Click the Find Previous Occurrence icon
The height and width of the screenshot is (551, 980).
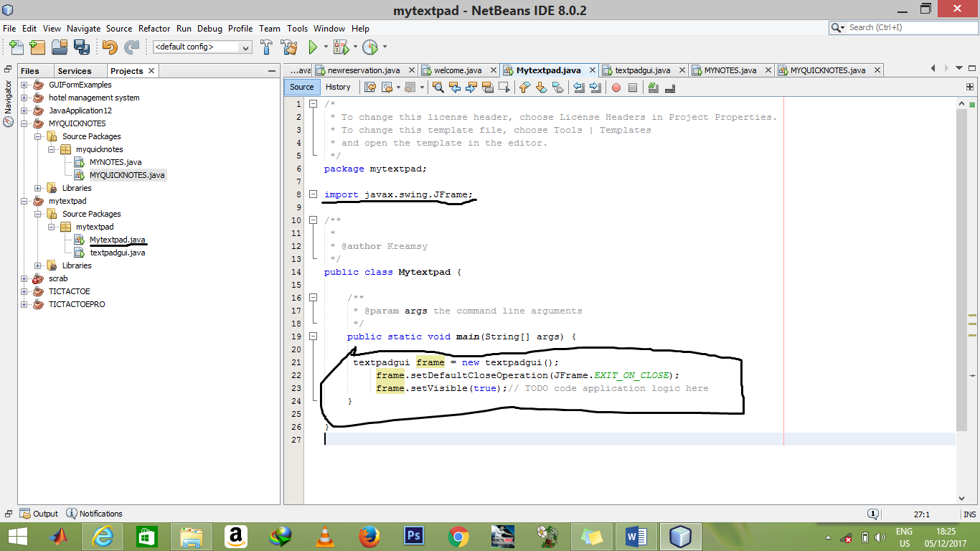[456, 88]
